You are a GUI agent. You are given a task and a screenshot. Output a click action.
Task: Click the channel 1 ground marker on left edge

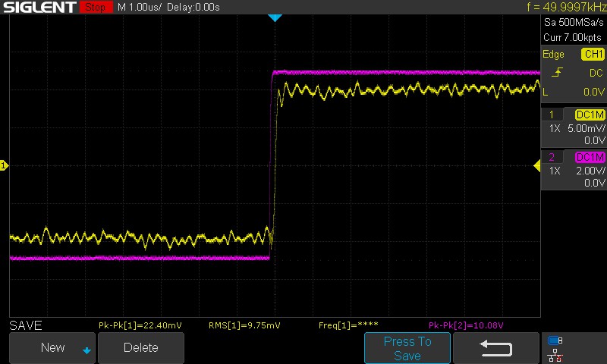point(4,165)
